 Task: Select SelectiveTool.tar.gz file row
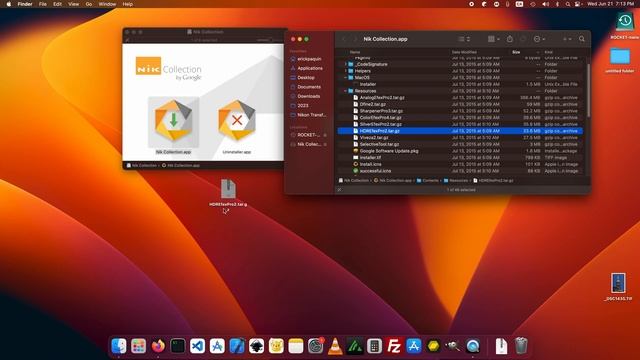click(x=460, y=144)
